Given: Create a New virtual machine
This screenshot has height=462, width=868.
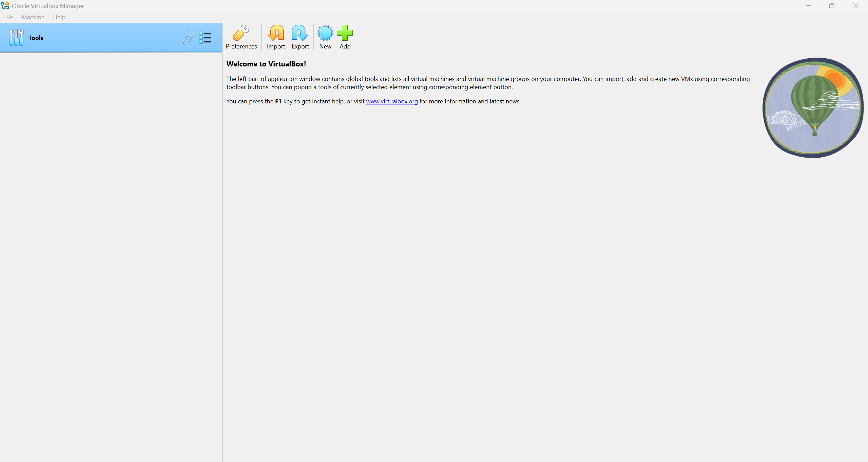Looking at the screenshot, I should click(x=325, y=37).
